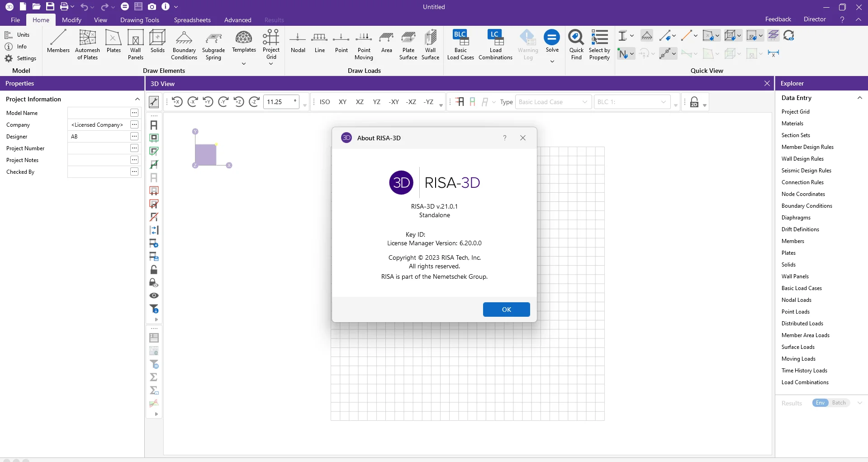Open Boundary Conditions tool

(x=184, y=45)
